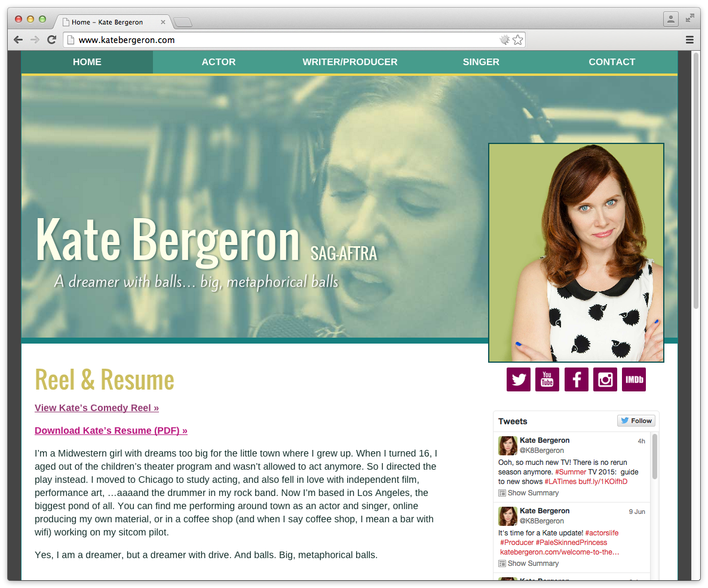The width and height of the screenshot is (708, 588).
Task: Bookmark this page with the star icon
Action: pyautogui.click(x=518, y=40)
